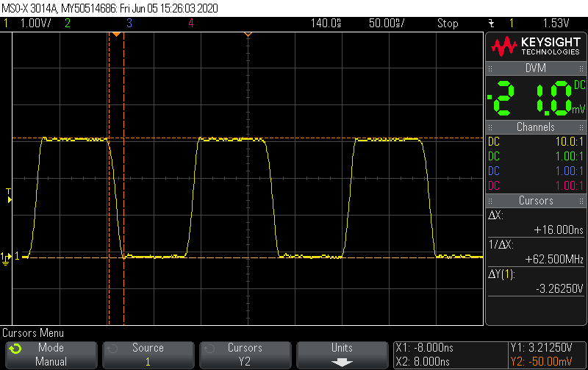This screenshot has height=370, width=588.
Task: Click the Channels panel left grip handle
Action: coord(490,127)
